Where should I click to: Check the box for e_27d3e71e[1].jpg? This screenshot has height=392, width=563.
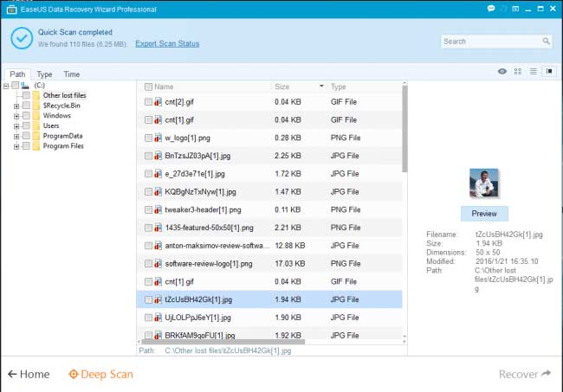(x=148, y=174)
